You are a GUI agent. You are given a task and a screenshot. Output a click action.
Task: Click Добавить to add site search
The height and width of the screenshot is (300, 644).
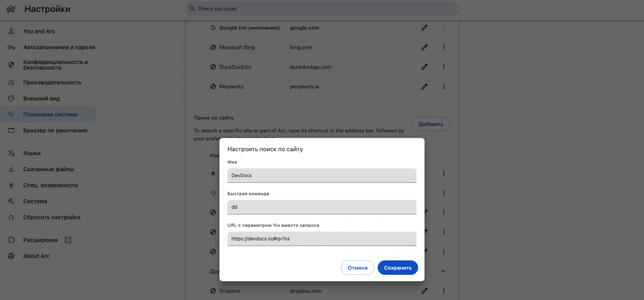tap(431, 124)
